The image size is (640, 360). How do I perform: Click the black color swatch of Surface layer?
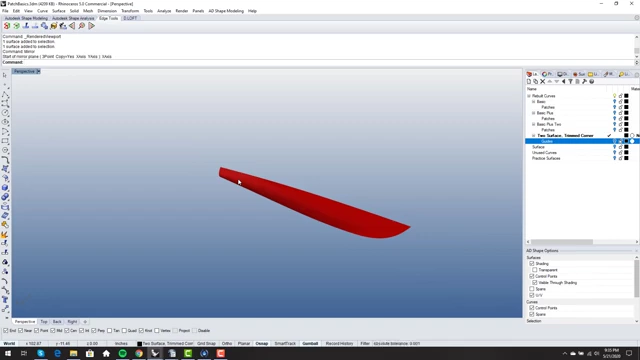[x=626, y=147]
